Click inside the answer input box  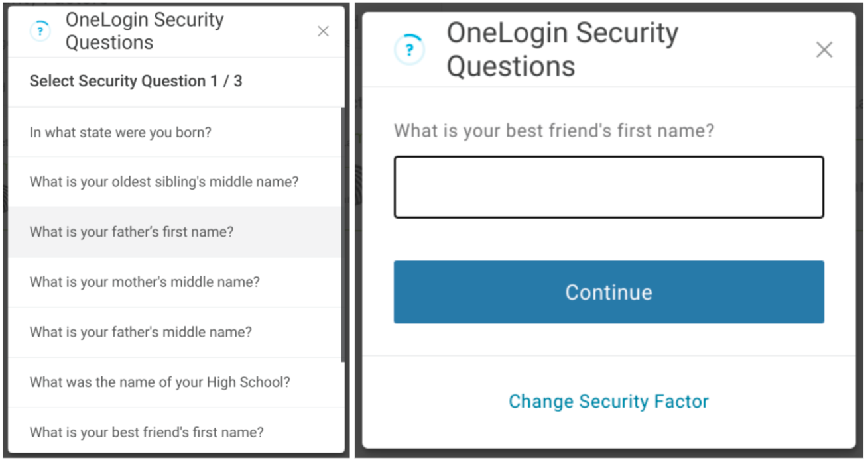608,186
